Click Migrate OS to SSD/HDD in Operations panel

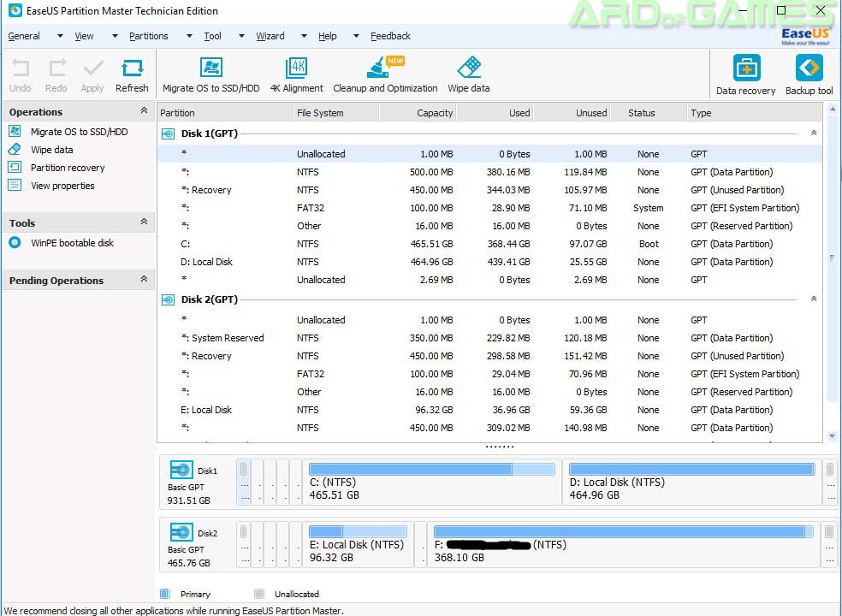point(79,132)
